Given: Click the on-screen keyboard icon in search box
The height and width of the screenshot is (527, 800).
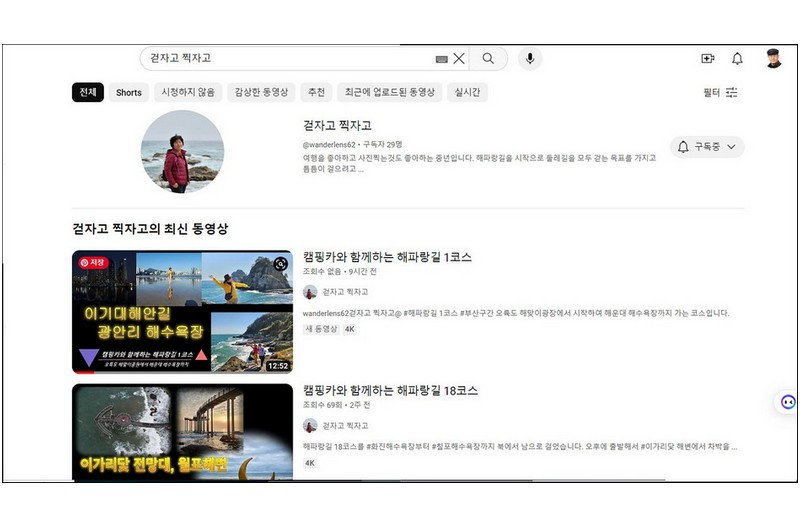Looking at the screenshot, I should coord(442,59).
